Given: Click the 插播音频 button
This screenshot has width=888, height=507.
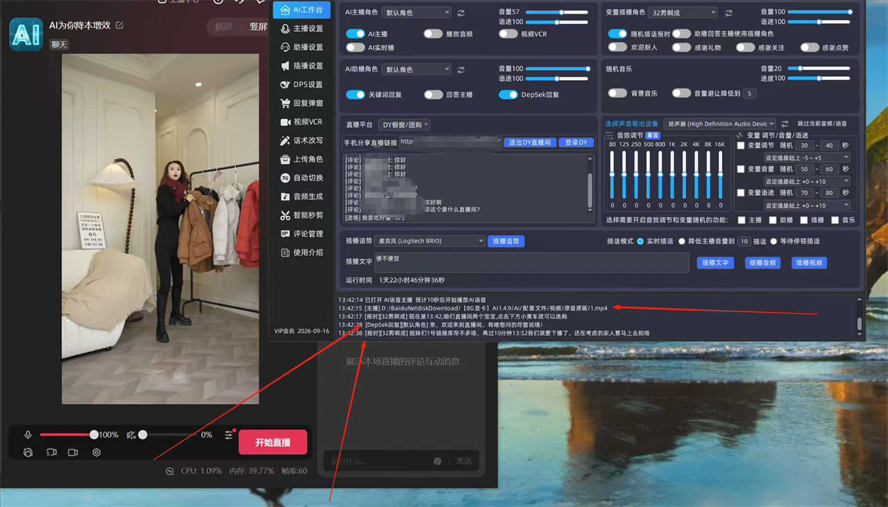Looking at the screenshot, I should pyautogui.click(x=762, y=263).
